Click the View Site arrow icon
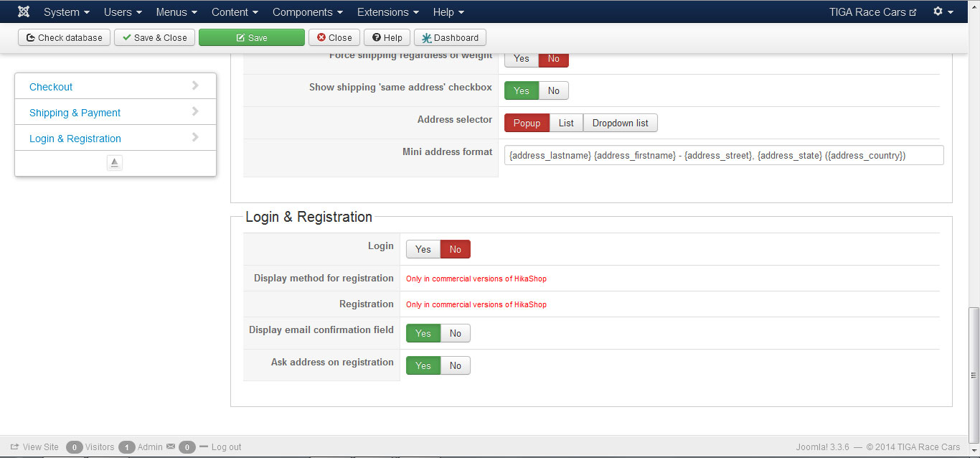The width and height of the screenshot is (980, 458). [x=14, y=447]
